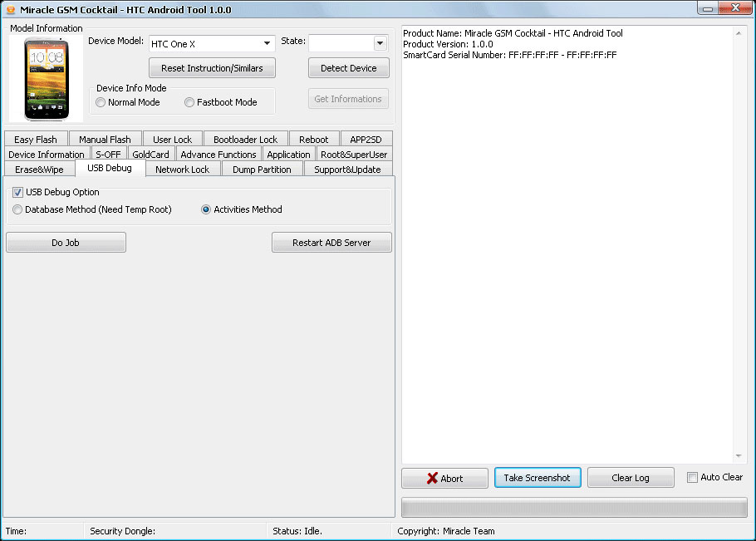756x541 pixels.
Task: Click Restart ADB Server button
Action: (x=331, y=243)
